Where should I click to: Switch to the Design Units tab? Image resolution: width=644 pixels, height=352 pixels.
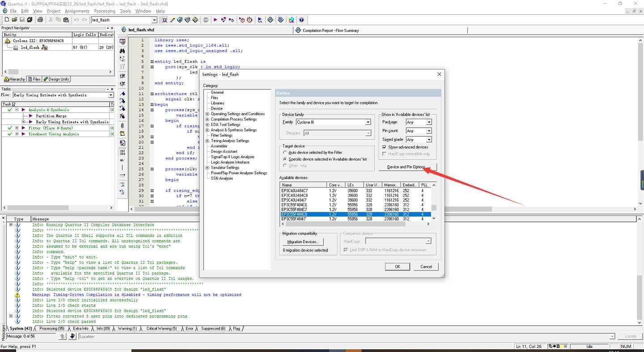(x=56, y=79)
